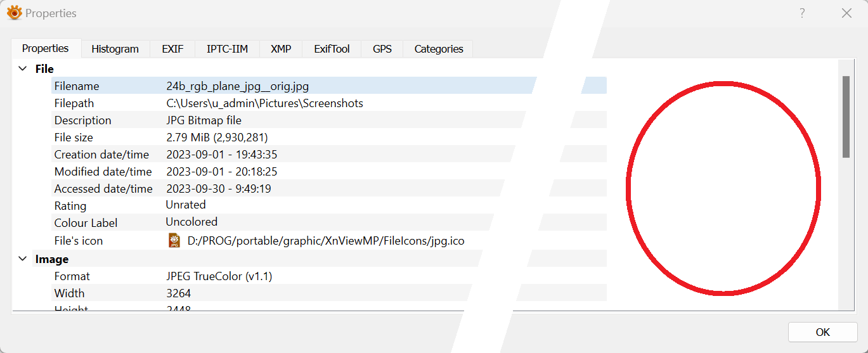
Task: Select the Format row label
Action: [72, 276]
